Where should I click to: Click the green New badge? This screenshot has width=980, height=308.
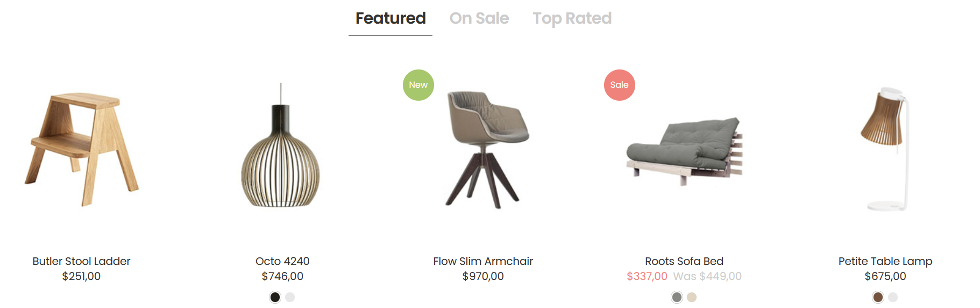(x=418, y=85)
